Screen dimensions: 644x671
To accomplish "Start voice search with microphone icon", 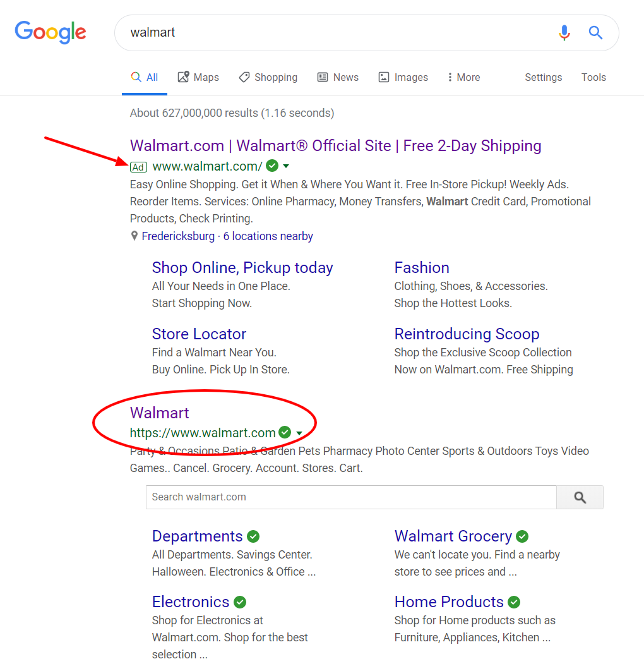I will pyautogui.click(x=564, y=32).
